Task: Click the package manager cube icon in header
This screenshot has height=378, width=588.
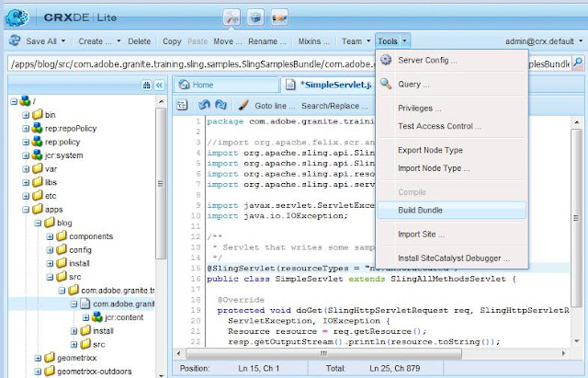Action: pos(255,17)
